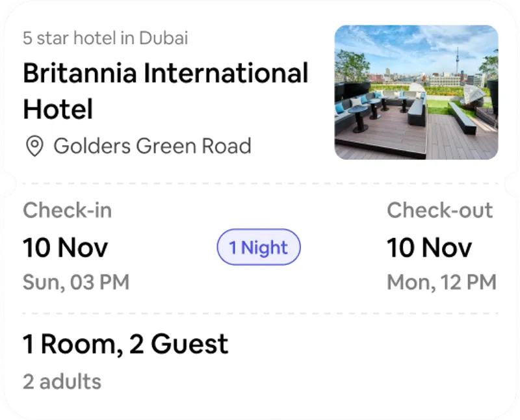Click the 5 star hotel in Dubai caption

(105, 38)
